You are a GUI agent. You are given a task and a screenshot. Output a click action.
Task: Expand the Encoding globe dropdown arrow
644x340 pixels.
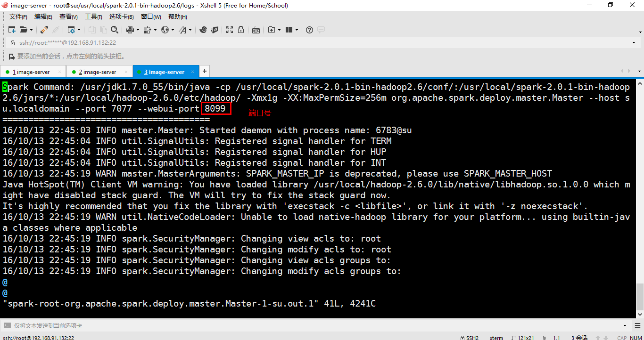pyautogui.click(x=173, y=30)
